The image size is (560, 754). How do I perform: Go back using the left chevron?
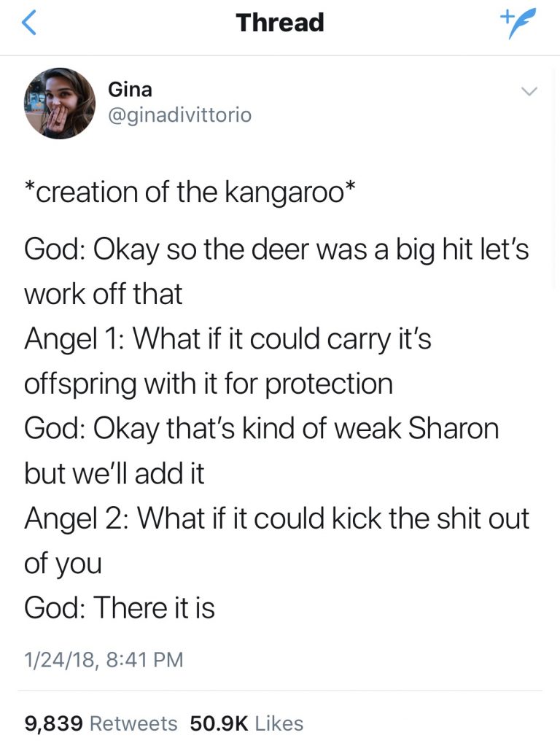point(29,23)
